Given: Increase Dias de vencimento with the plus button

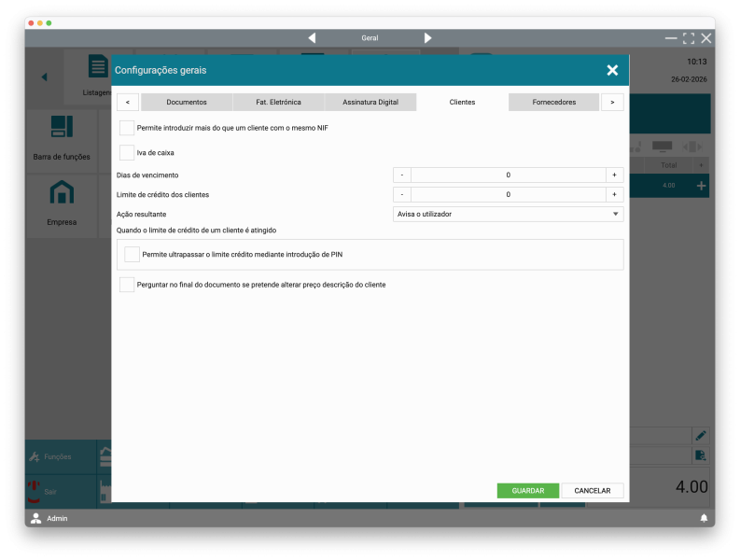Looking at the screenshot, I should [614, 175].
